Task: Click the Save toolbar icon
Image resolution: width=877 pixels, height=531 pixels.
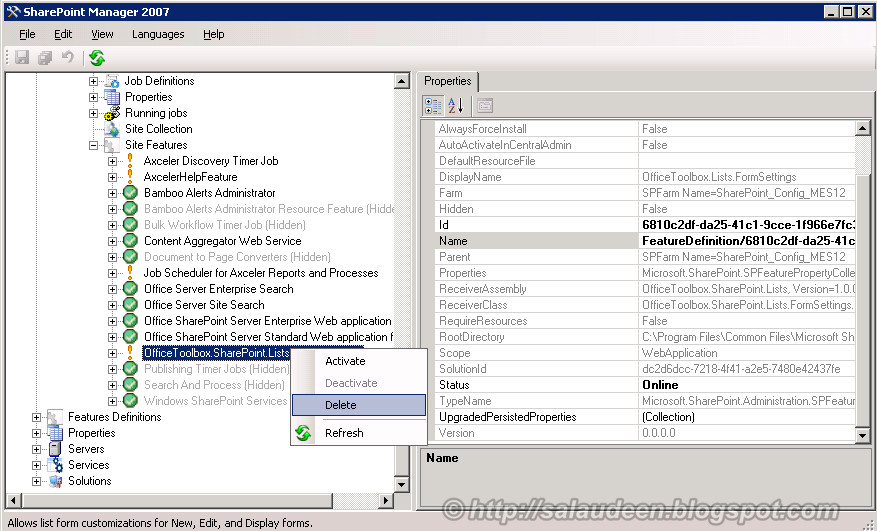Action: [x=22, y=57]
